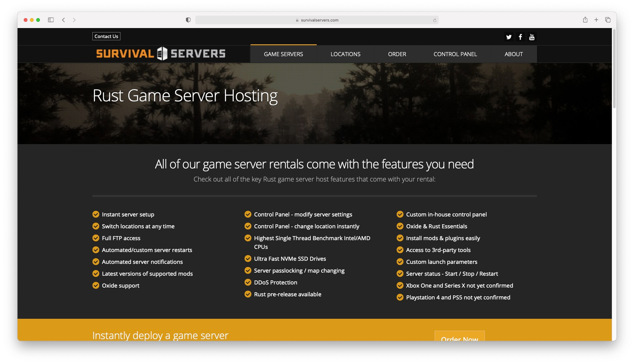
Task: Click the reload icon in the address bar
Action: 435,20
